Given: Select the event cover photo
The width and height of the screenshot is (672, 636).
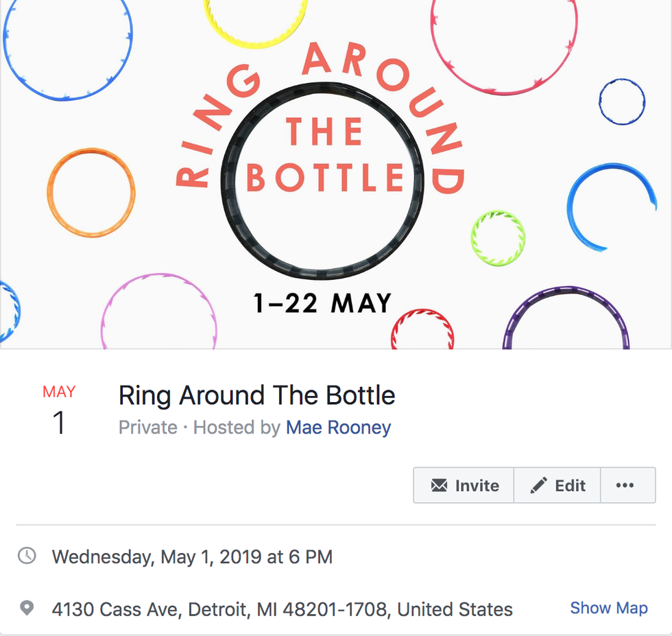Looking at the screenshot, I should (x=336, y=175).
